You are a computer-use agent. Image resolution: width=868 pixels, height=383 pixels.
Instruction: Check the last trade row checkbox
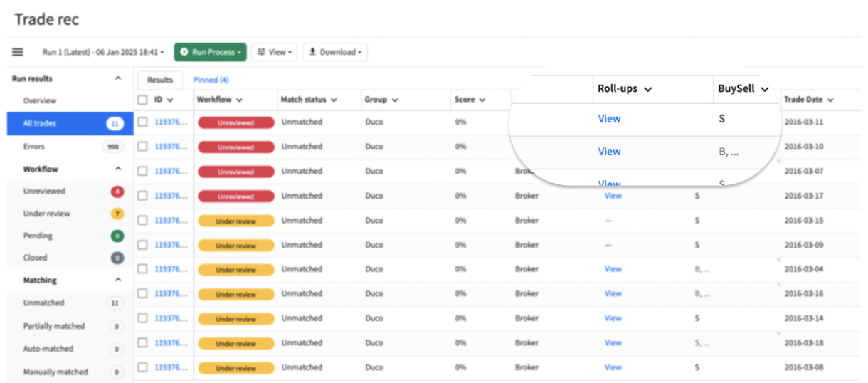click(143, 367)
